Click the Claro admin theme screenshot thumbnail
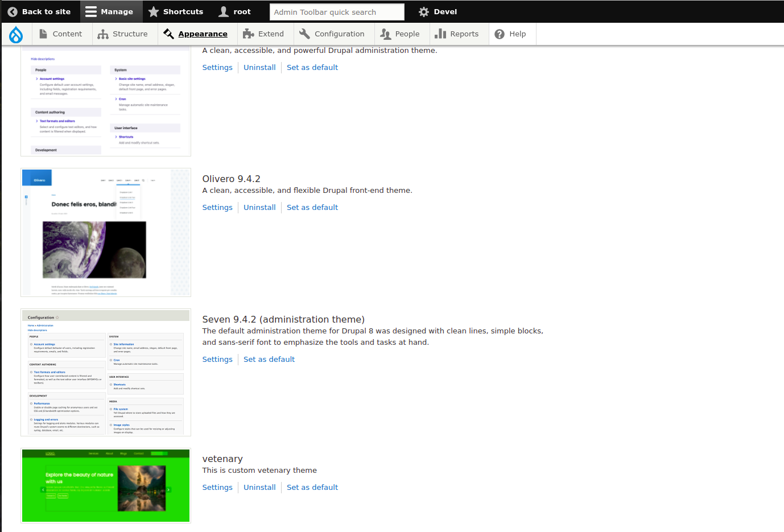Image resolution: width=784 pixels, height=532 pixels. [x=106, y=101]
